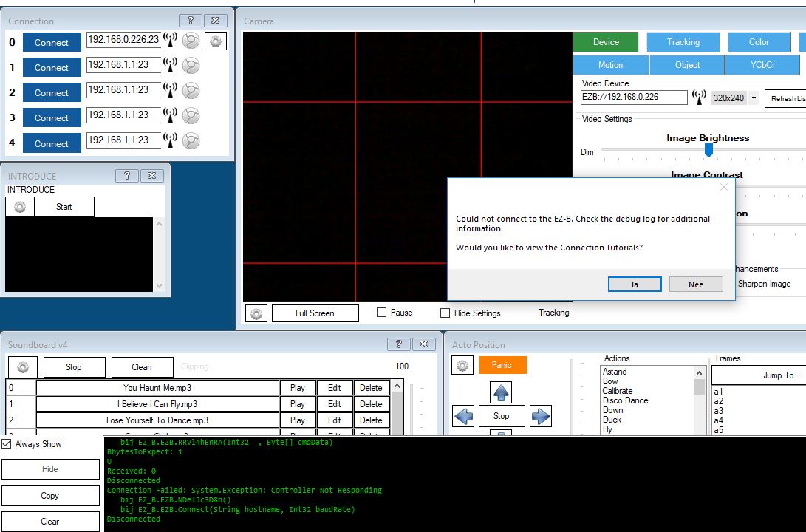This screenshot has height=532, width=806.
Task: Click the connection 0 IP address field
Action: [123, 40]
